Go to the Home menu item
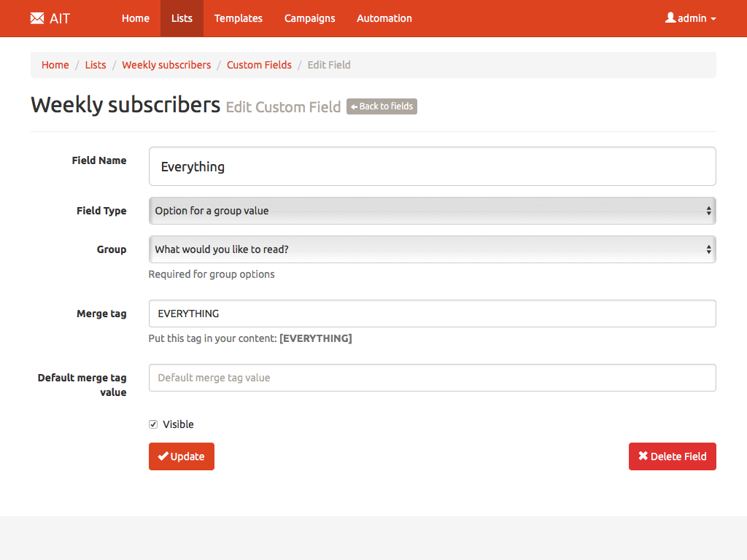The width and height of the screenshot is (747, 560). pyautogui.click(x=135, y=18)
